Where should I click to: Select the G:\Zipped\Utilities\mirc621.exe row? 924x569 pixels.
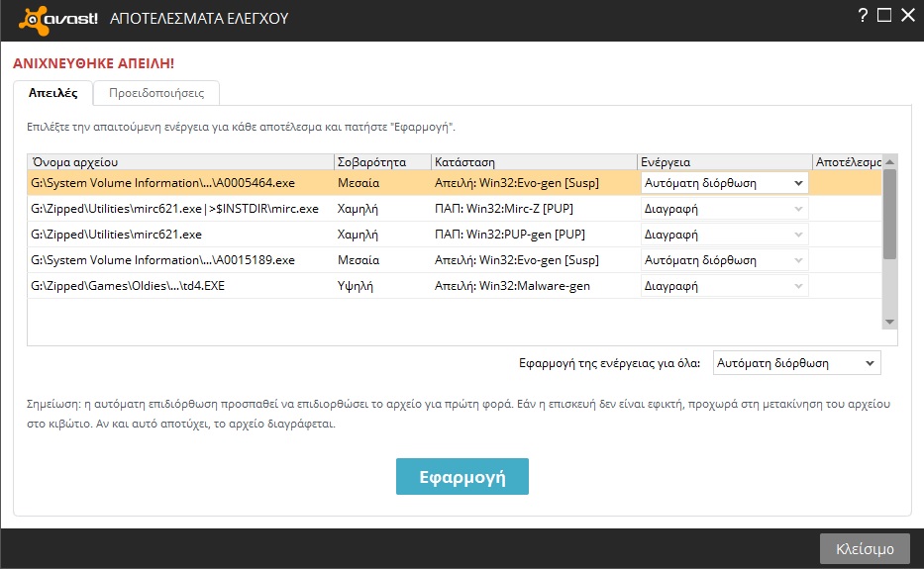tap(178, 235)
